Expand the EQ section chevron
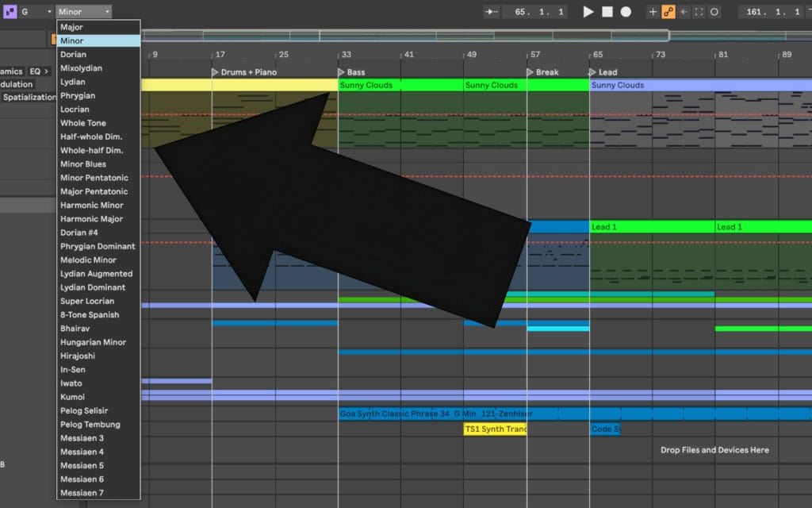The height and width of the screenshot is (508, 812). (46, 71)
